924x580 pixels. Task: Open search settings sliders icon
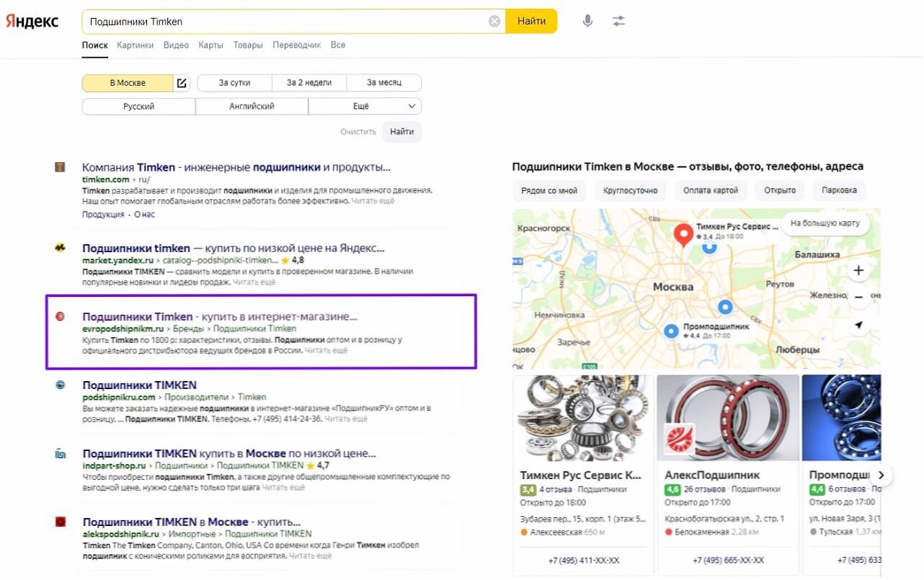pos(619,21)
